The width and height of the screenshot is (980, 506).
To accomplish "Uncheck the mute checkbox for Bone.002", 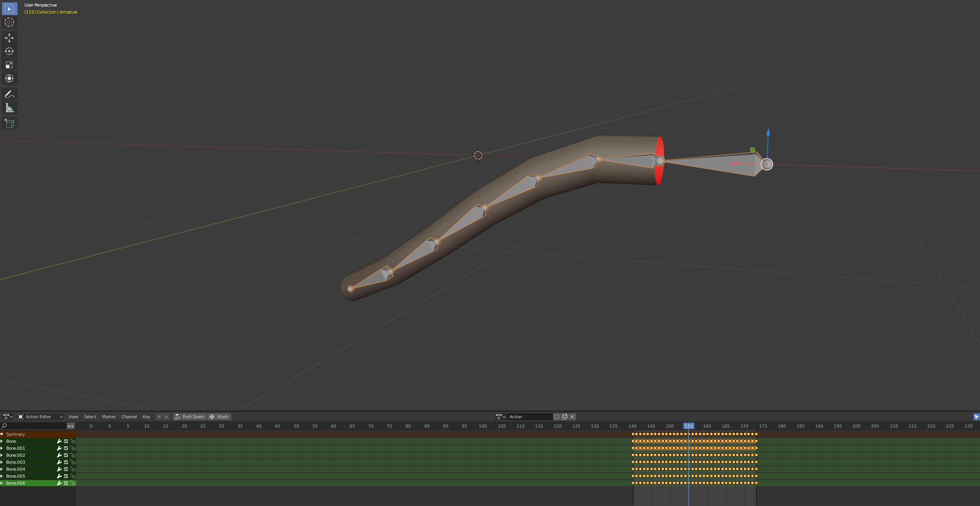I will pyautogui.click(x=66, y=455).
